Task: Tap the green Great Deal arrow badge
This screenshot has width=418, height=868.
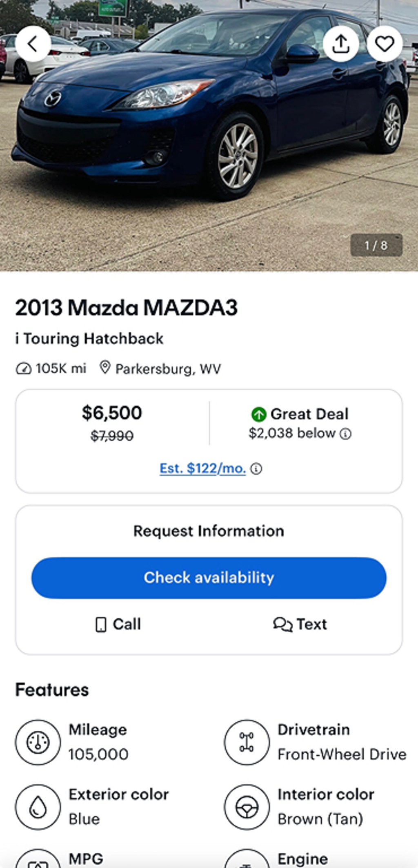Action: pyautogui.click(x=259, y=414)
